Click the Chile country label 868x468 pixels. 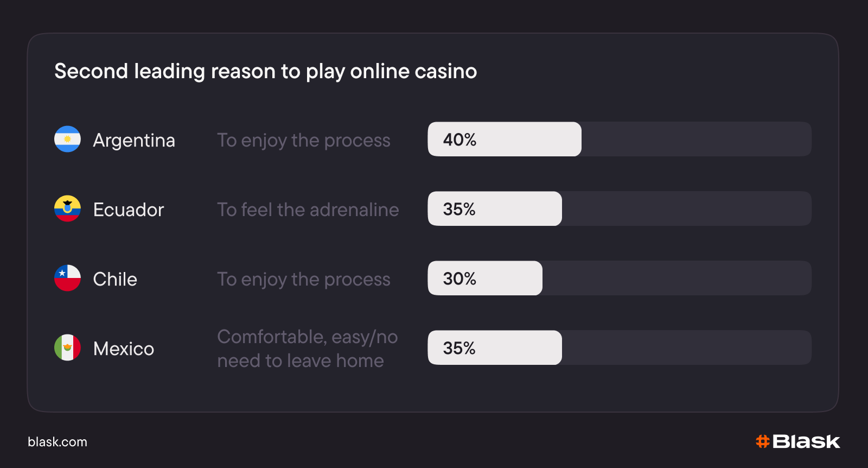pyautogui.click(x=115, y=279)
